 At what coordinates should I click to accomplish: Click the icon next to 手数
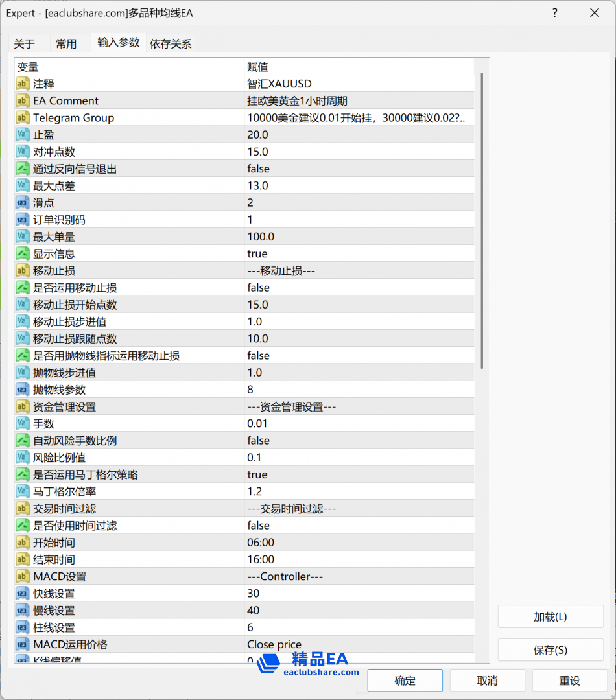(x=23, y=423)
